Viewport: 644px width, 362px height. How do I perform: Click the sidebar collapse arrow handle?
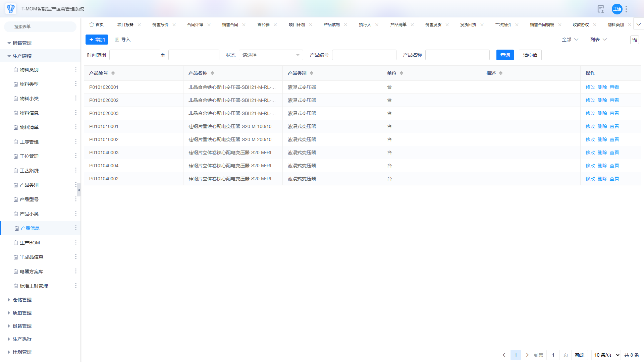point(79,190)
